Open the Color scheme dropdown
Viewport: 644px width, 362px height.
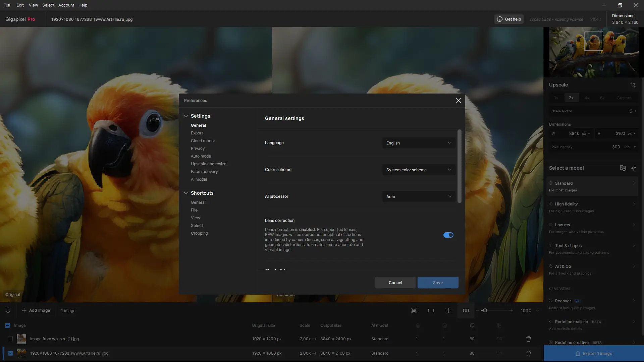(x=419, y=170)
